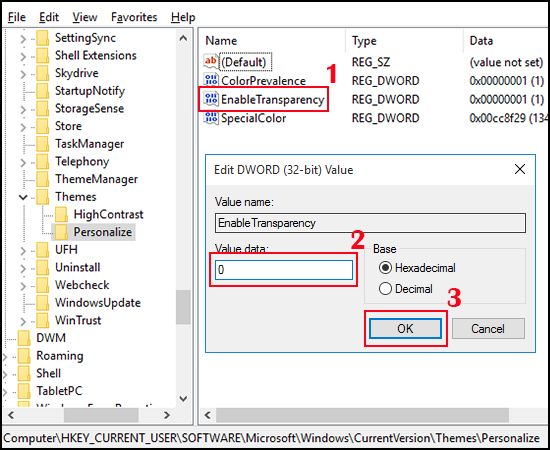This screenshot has height=450, width=550.
Task: Click the ThemeManager folder icon
Action: coord(43,179)
